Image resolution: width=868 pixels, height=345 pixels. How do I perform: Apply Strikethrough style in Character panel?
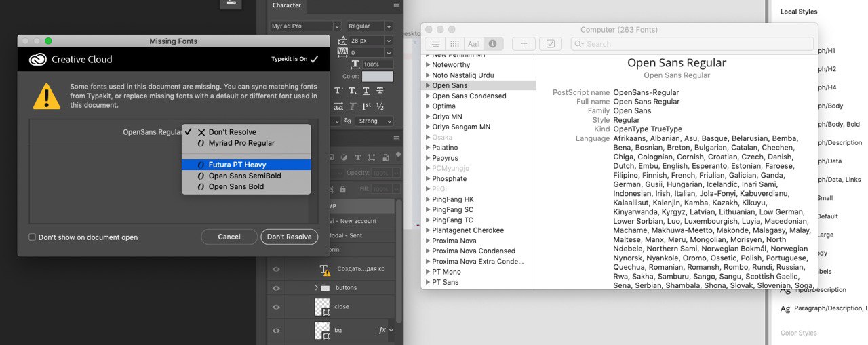coord(380,91)
